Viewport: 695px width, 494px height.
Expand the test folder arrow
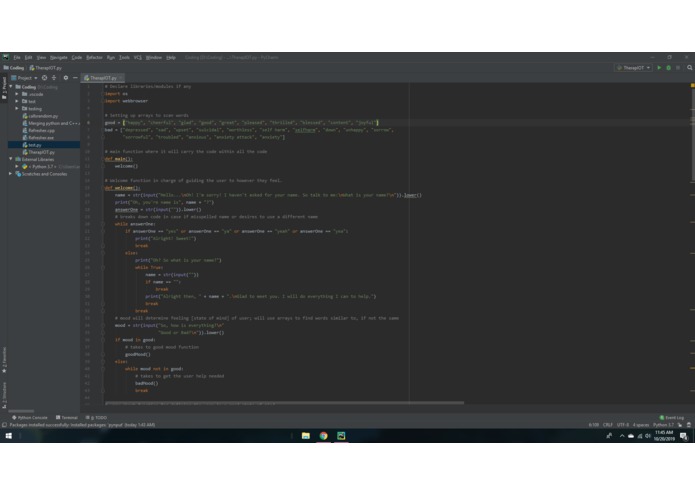tap(17, 101)
